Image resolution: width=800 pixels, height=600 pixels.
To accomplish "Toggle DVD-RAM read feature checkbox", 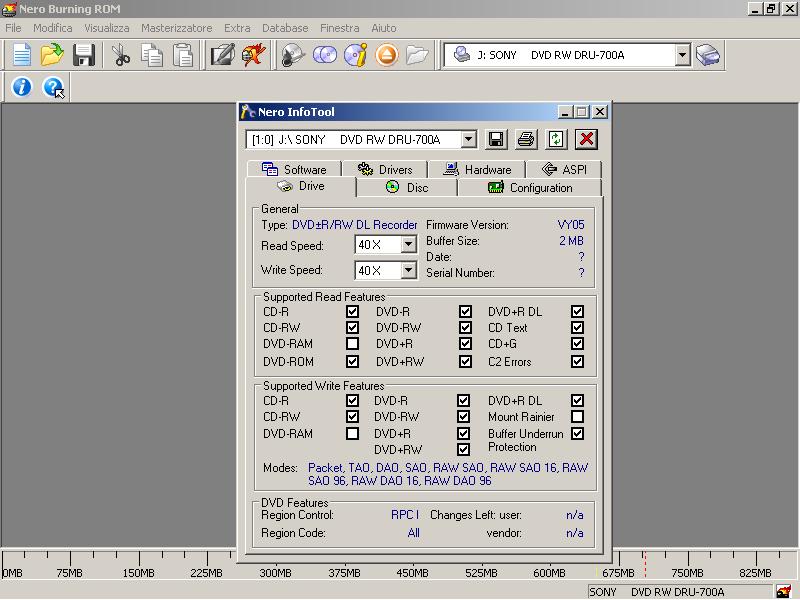I will coord(352,343).
